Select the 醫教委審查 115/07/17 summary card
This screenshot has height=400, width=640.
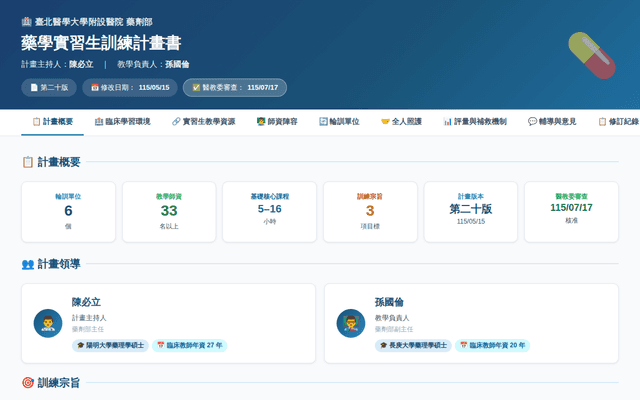571,212
